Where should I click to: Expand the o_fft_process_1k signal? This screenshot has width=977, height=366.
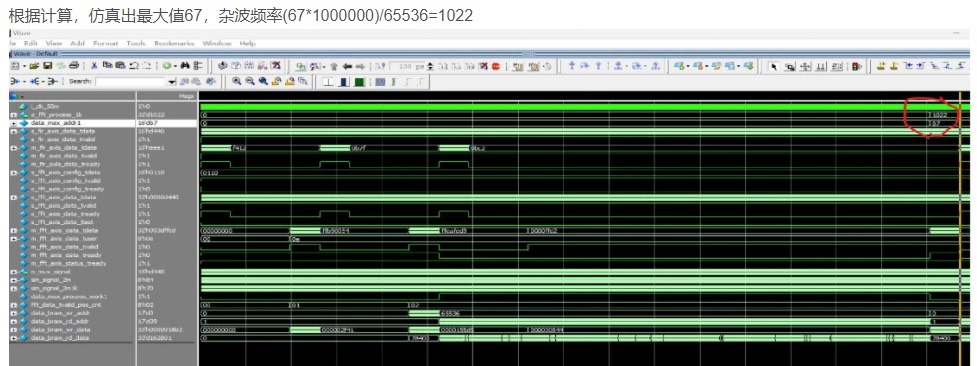point(14,115)
